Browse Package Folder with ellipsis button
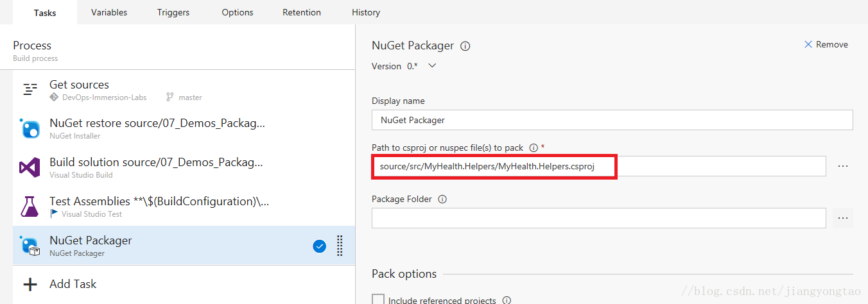The image size is (868, 304). coord(843,217)
